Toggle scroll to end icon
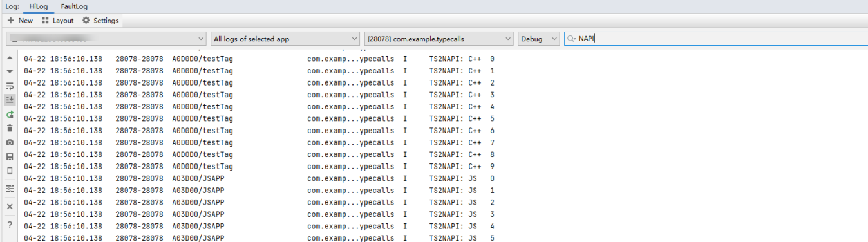 pyautogui.click(x=10, y=100)
